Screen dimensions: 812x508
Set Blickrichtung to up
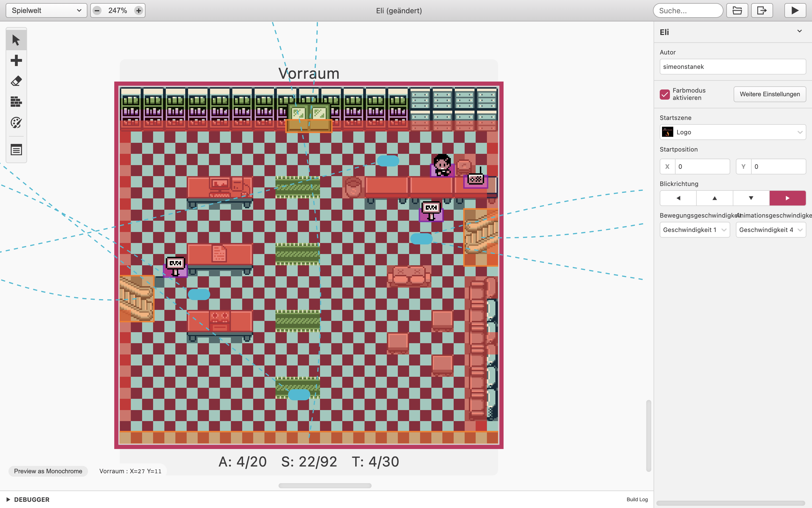(x=715, y=198)
